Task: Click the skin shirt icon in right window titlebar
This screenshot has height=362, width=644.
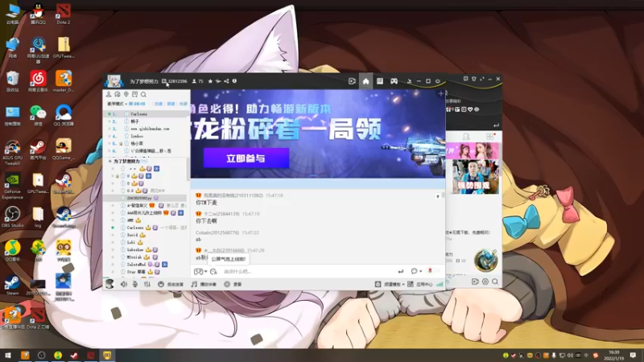Action: pos(473,79)
